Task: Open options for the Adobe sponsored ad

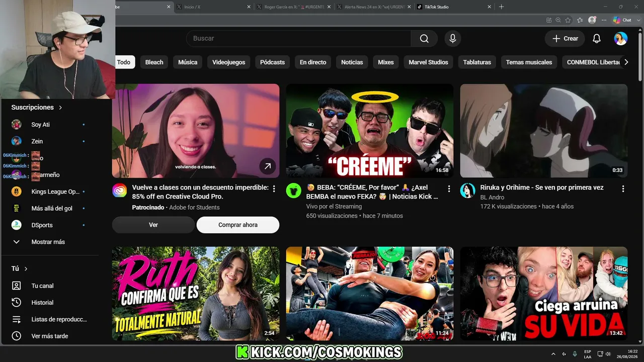Action: 274,189
